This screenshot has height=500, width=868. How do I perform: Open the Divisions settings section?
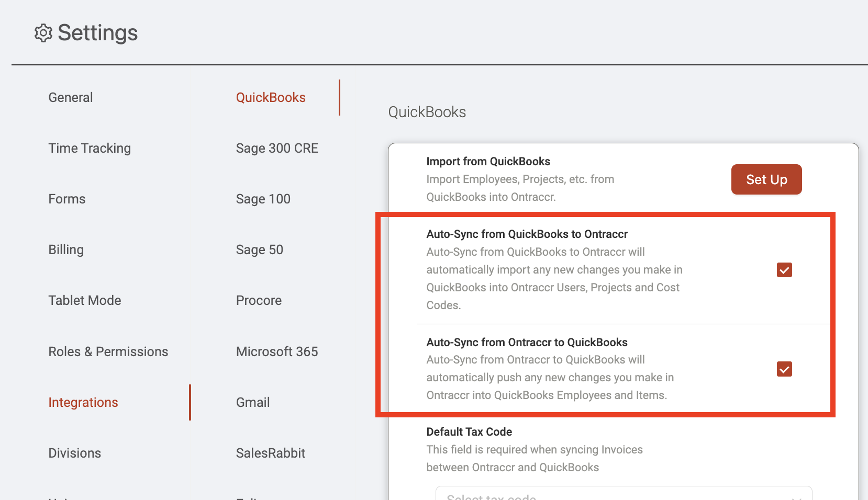[75, 453]
